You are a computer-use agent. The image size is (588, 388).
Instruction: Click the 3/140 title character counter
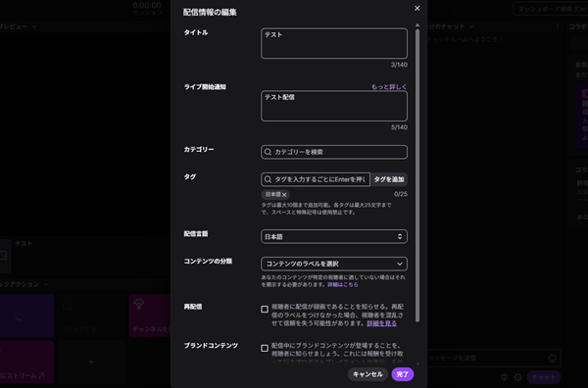click(399, 65)
